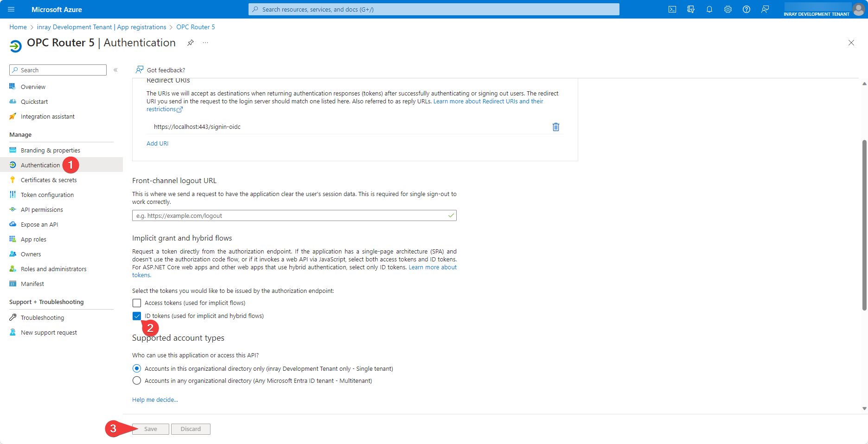
Task: Check Access tokens for implicit flows
Action: point(137,303)
